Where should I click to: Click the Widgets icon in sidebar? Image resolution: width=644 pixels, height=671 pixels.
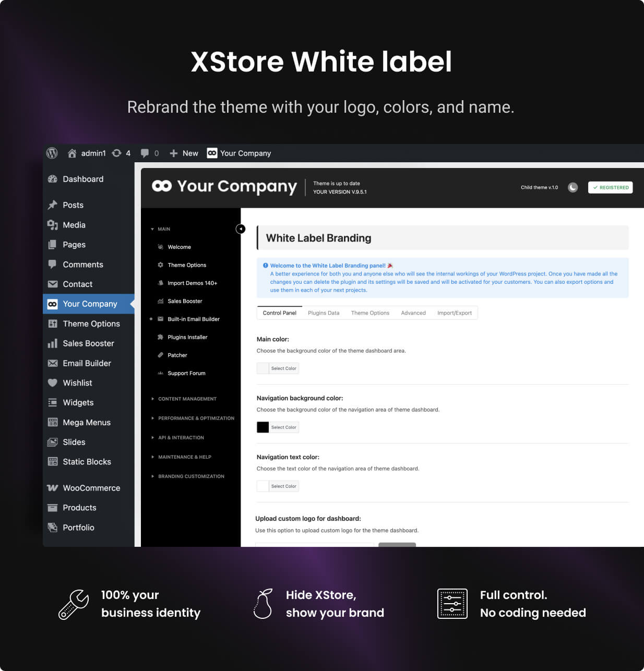click(53, 402)
